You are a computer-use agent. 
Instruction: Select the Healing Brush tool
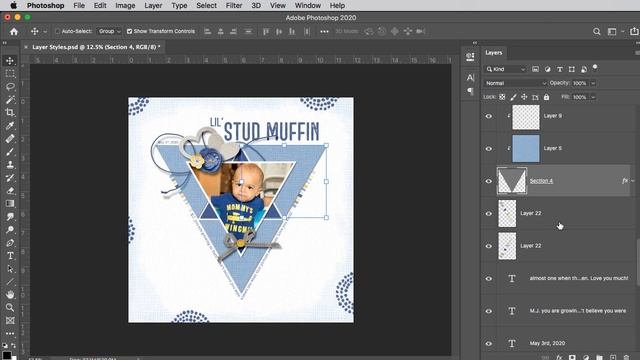[10, 139]
